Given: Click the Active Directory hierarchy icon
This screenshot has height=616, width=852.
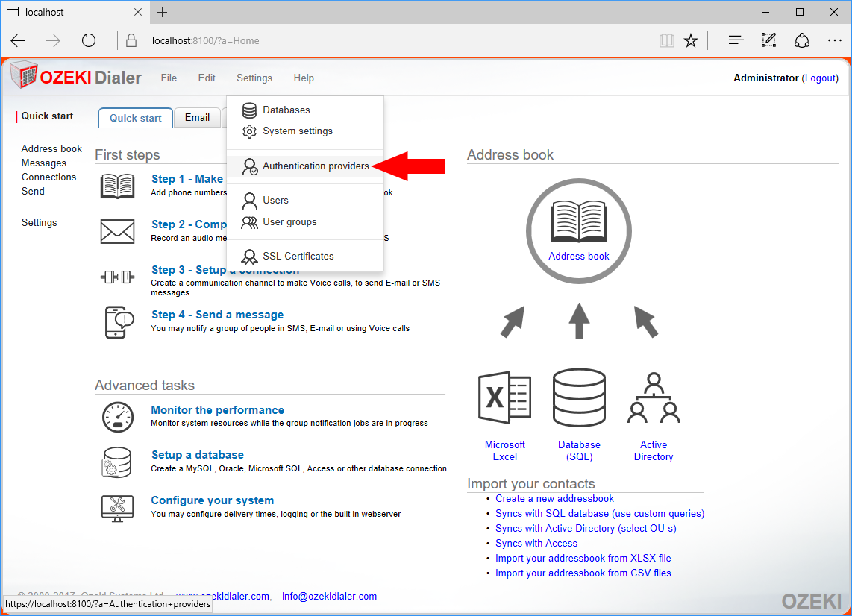Looking at the screenshot, I should (x=654, y=400).
